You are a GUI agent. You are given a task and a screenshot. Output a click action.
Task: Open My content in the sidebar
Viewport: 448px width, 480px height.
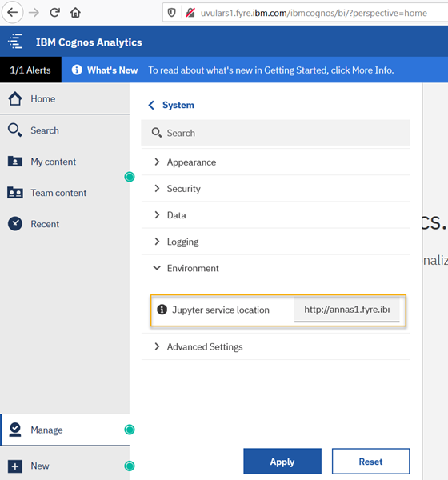[65, 162]
